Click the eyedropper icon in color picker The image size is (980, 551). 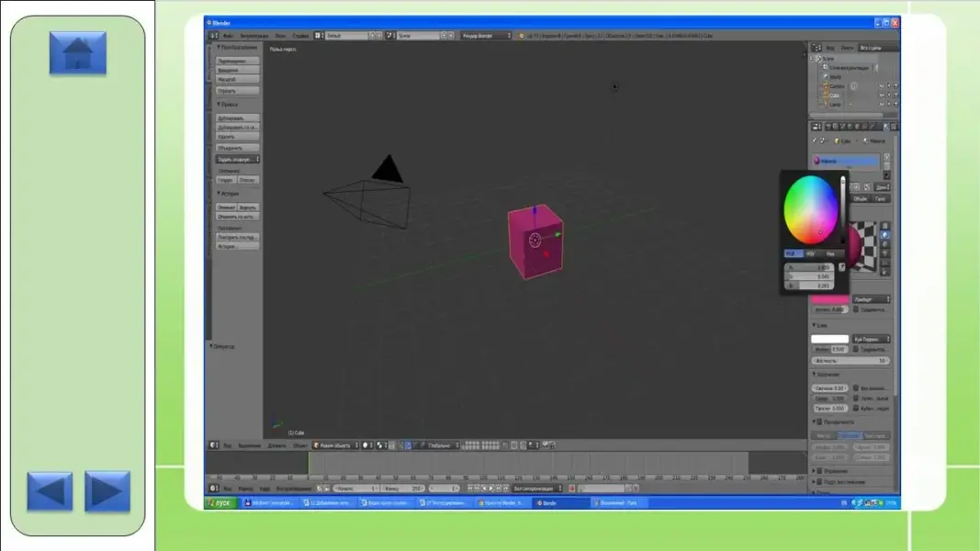tap(841, 266)
